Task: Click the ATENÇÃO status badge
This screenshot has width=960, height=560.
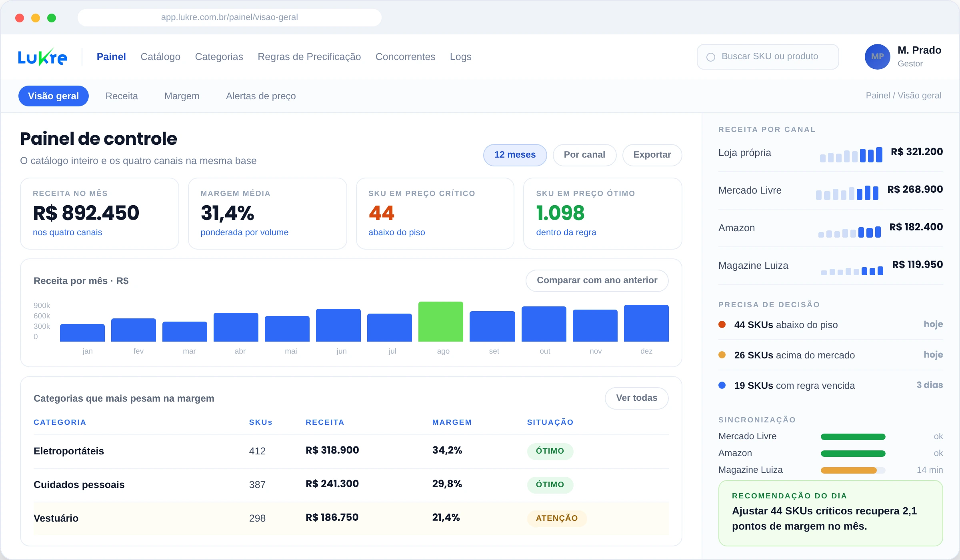Action: click(557, 518)
